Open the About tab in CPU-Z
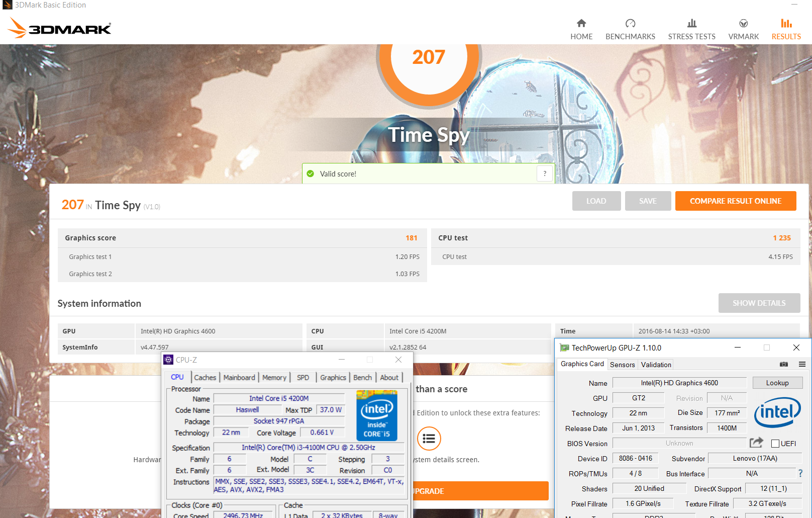This screenshot has height=518, width=812. point(389,378)
